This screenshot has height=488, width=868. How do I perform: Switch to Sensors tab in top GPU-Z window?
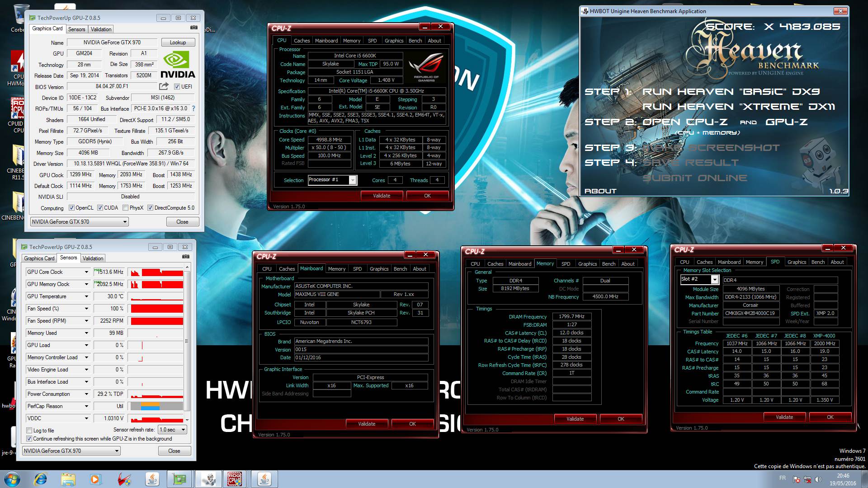pyautogui.click(x=76, y=29)
